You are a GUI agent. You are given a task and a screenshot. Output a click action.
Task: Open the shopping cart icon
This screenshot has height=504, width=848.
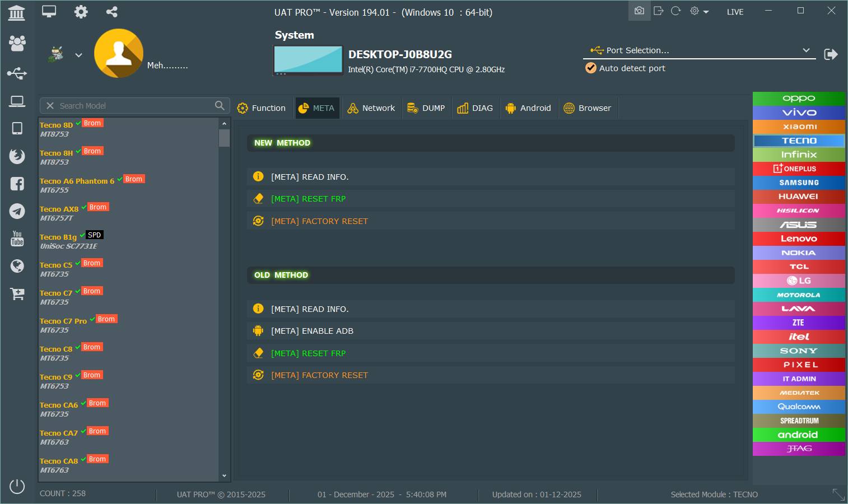(17, 293)
